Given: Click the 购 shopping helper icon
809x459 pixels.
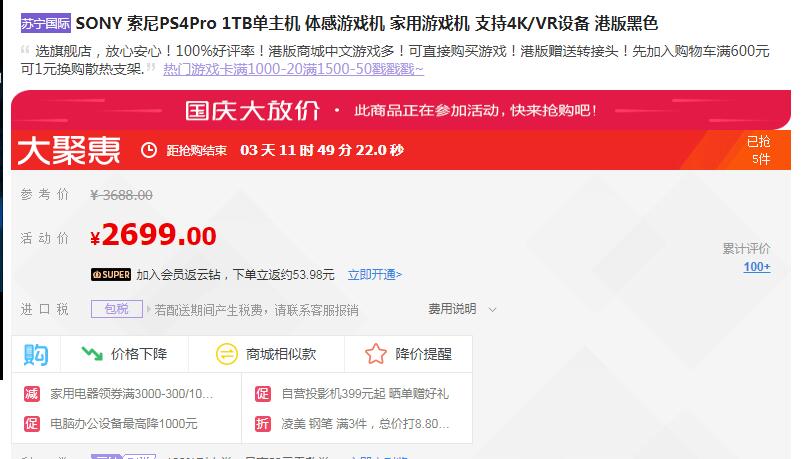Looking at the screenshot, I should 36,354.
